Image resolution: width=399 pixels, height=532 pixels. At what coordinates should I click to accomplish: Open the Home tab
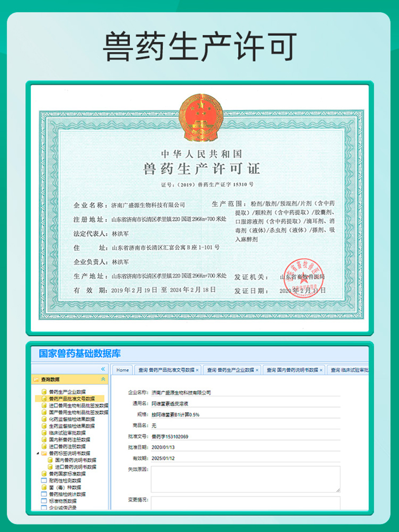(123, 370)
